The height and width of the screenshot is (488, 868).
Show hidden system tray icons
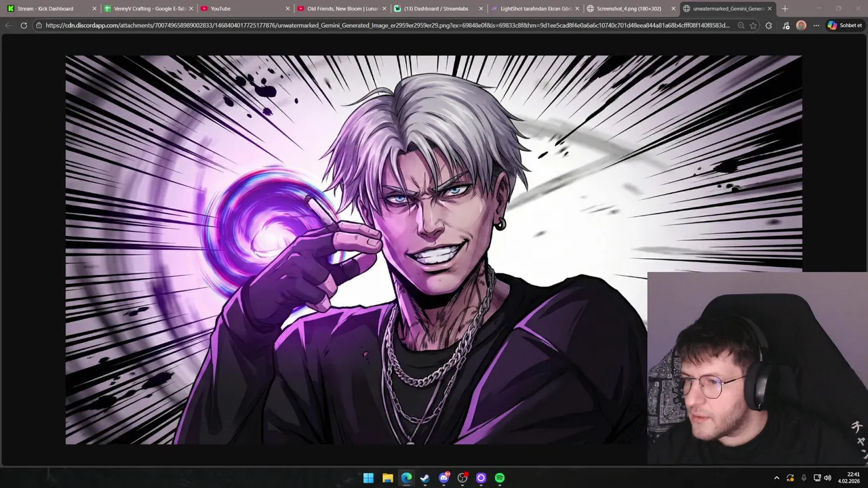click(776, 478)
